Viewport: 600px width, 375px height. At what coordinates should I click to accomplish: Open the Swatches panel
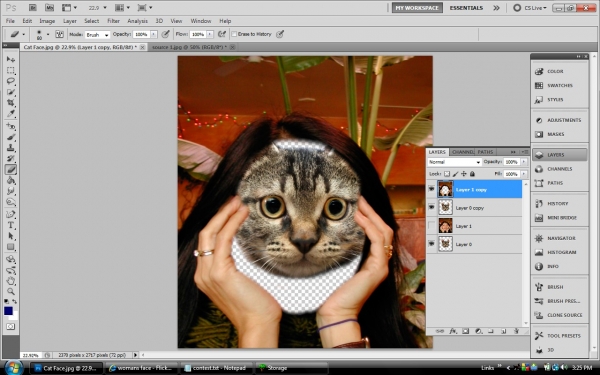(559, 85)
